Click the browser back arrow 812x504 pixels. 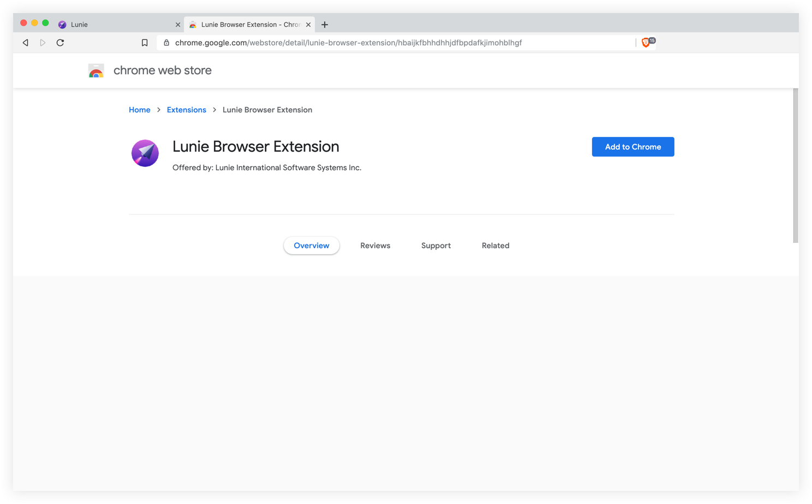pyautogui.click(x=26, y=43)
